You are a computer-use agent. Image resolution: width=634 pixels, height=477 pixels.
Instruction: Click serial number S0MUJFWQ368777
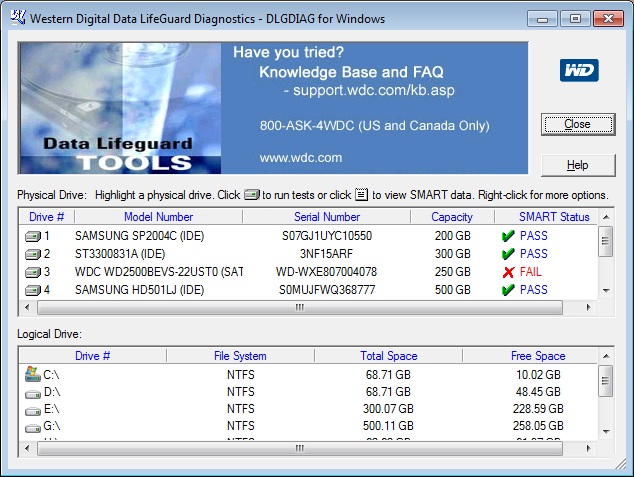[x=327, y=290]
